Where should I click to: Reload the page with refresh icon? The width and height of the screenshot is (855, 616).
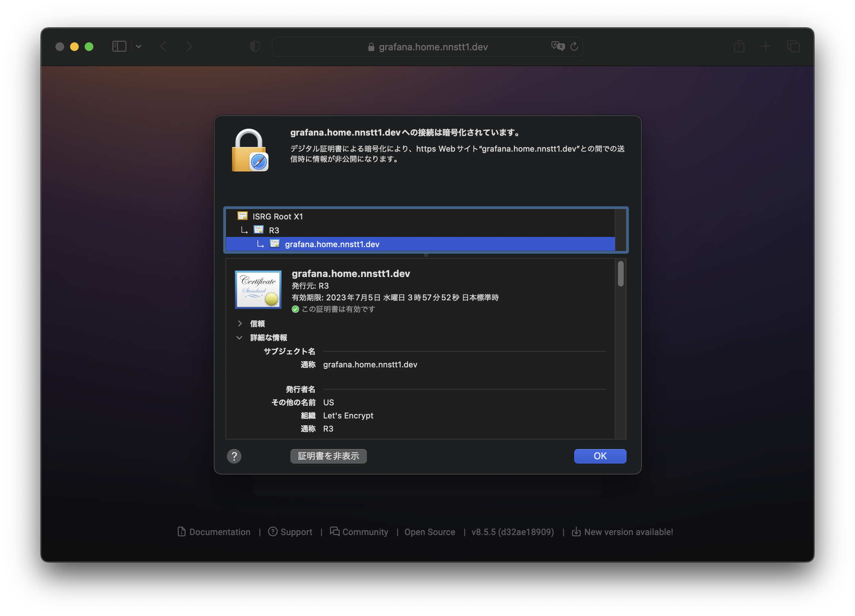(574, 46)
